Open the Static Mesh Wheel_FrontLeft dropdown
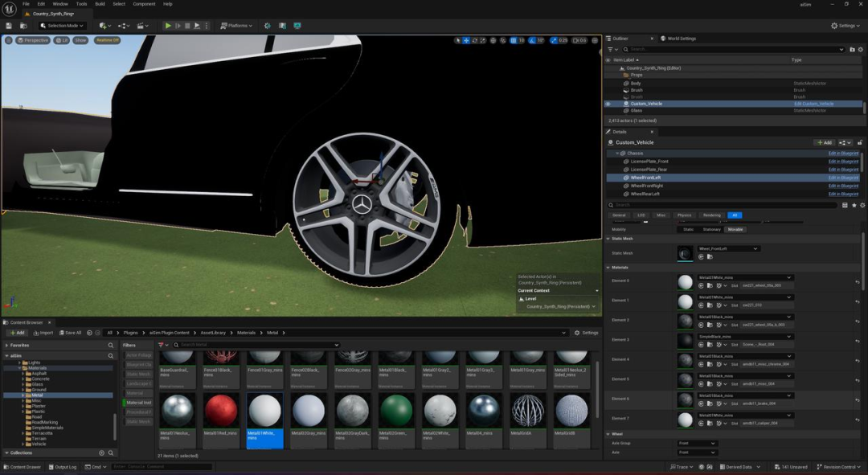This screenshot has height=475, width=868. pyautogui.click(x=728, y=248)
